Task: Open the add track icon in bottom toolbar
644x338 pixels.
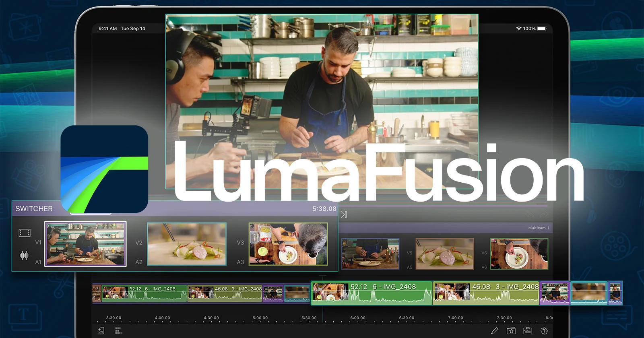Action: [x=101, y=331]
